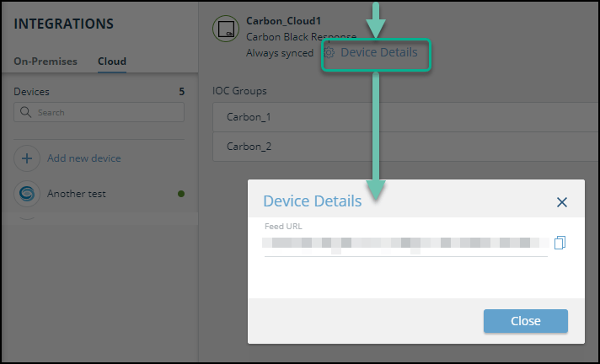Click the Another test device logo icon
This screenshot has width=600, height=364.
[x=27, y=194]
